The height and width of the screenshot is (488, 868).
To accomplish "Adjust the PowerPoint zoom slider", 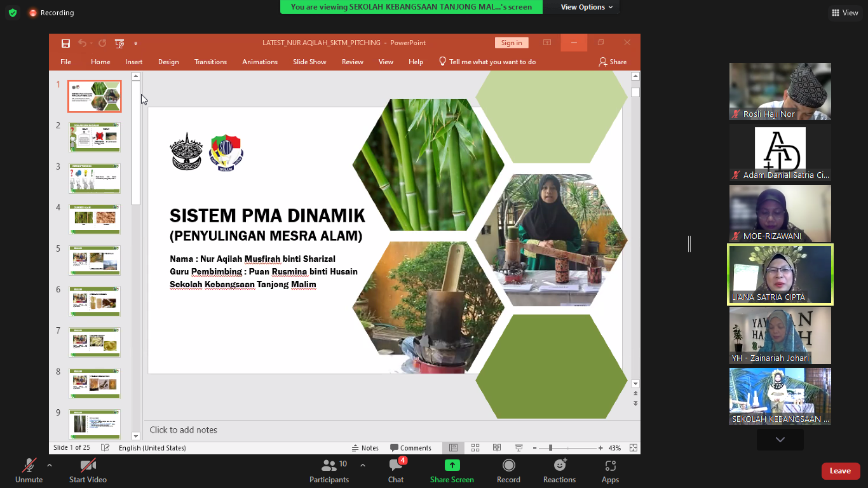I will click(x=550, y=448).
